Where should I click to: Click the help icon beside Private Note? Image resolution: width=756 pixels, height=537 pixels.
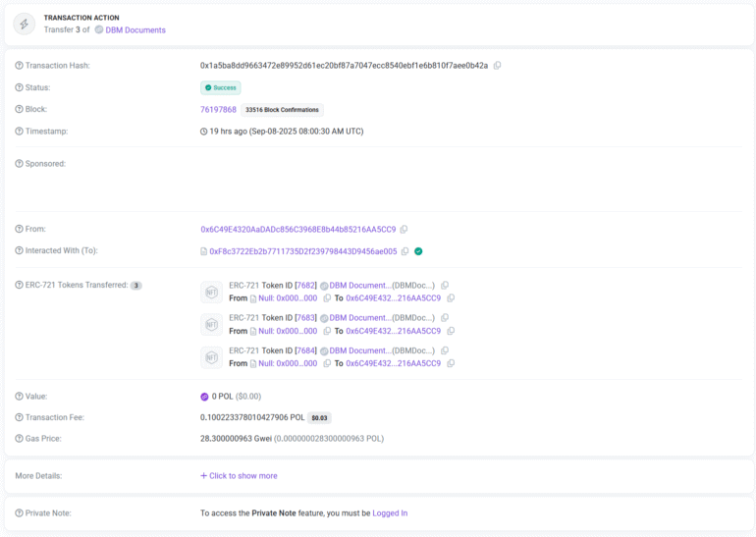[x=19, y=513]
